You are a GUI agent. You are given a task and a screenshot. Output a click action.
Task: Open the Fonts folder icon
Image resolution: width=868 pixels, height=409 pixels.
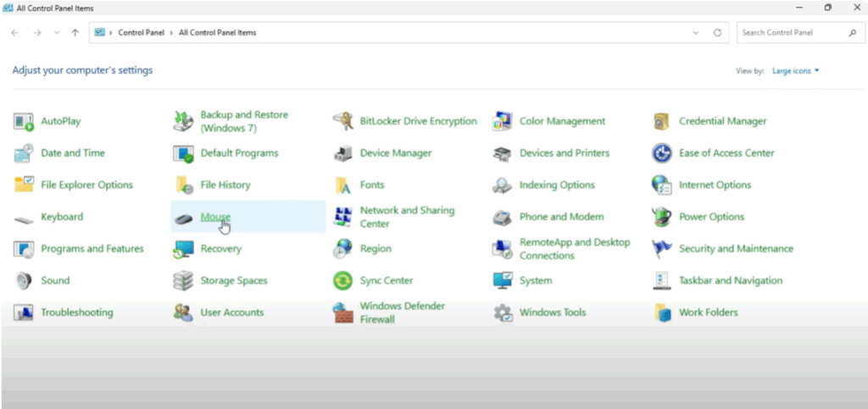coord(342,185)
